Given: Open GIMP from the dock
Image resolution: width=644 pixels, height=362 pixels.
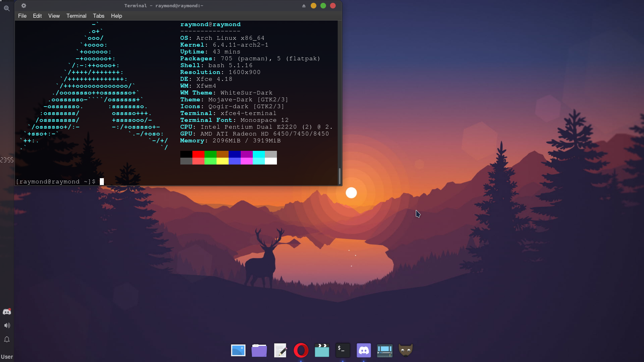Looking at the screenshot, I should [x=406, y=350].
